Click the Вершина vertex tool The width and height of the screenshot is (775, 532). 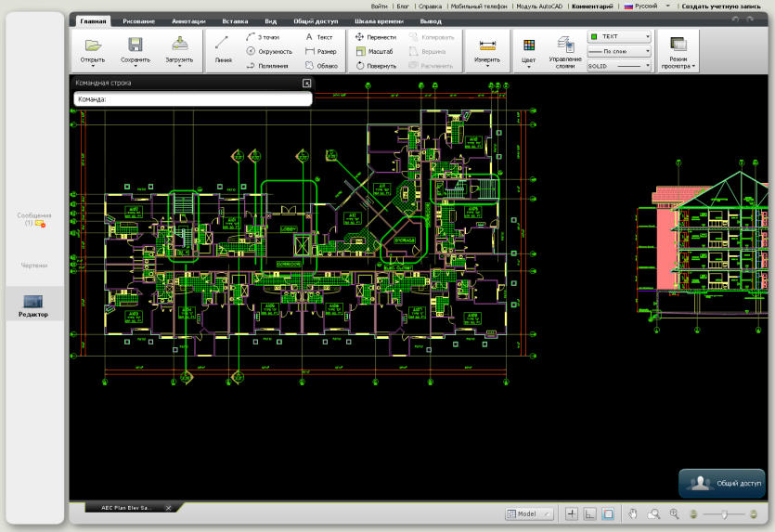427,51
